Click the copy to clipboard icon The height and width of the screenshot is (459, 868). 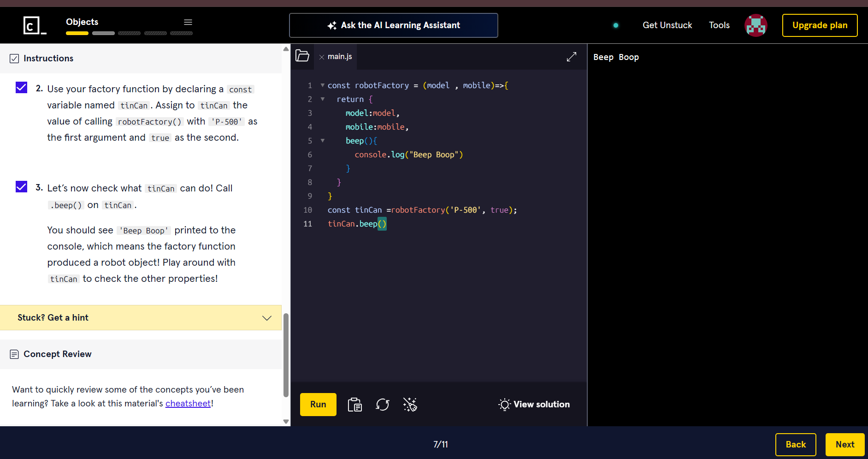[x=355, y=405]
